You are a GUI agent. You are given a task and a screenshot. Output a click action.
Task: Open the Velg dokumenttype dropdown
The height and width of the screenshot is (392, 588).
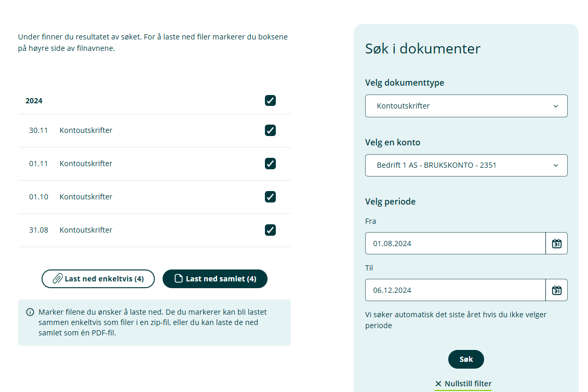(466, 106)
